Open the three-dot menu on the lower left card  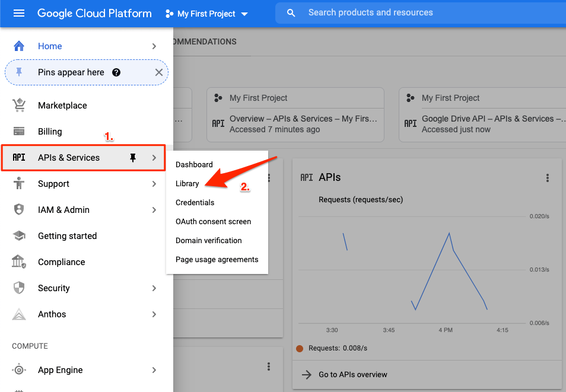[269, 366]
